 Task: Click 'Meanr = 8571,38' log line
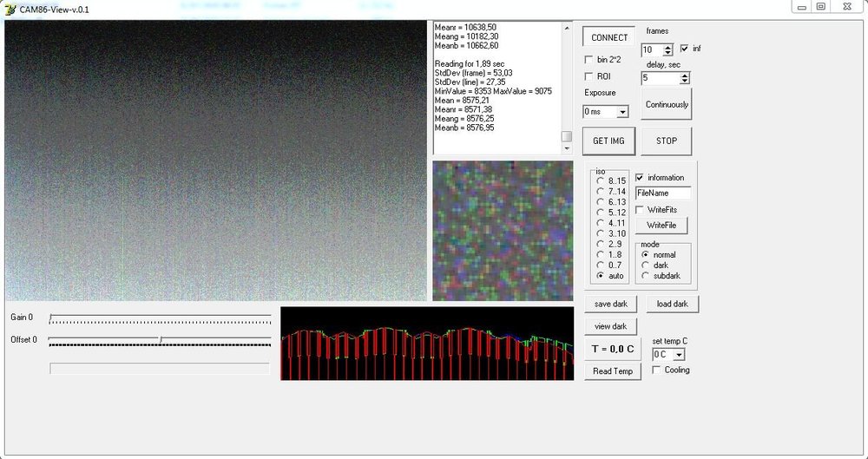pyautogui.click(x=464, y=109)
